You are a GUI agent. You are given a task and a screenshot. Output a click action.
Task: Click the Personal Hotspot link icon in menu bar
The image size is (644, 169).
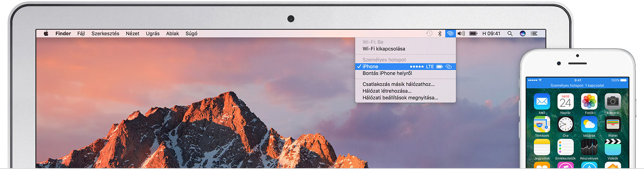(x=450, y=33)
